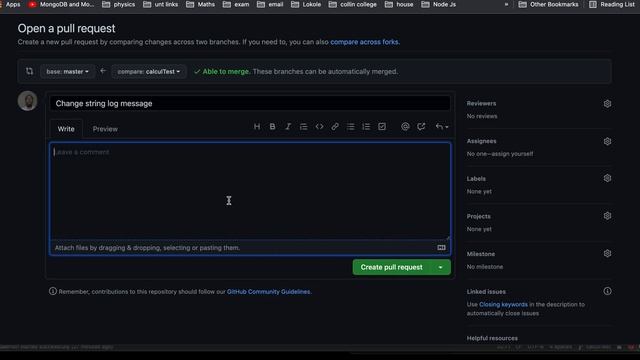Insert numbered list icon
The height and width of the screenshot is (360, 640).
(x=366, y=127)
